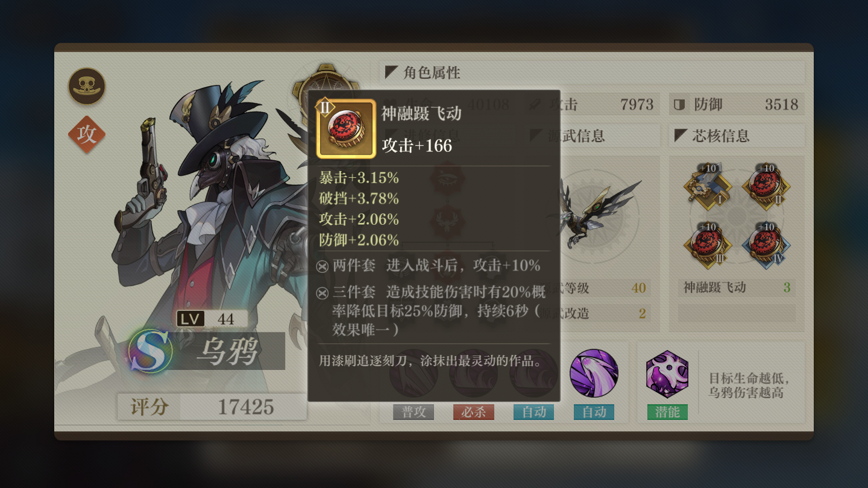The height and width of the screenshot is (488, 868).
Task: Click the skull hat emblem icon
Action: (x=87, y=86)
